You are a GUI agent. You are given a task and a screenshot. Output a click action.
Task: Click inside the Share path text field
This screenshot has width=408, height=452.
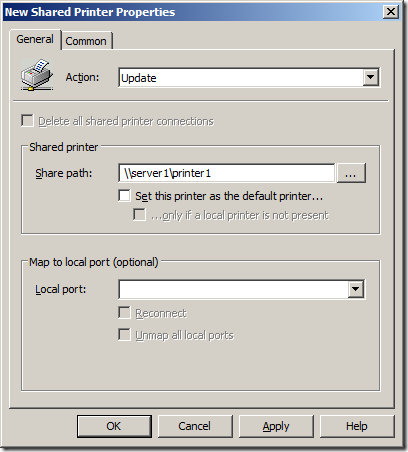point(226,173)
